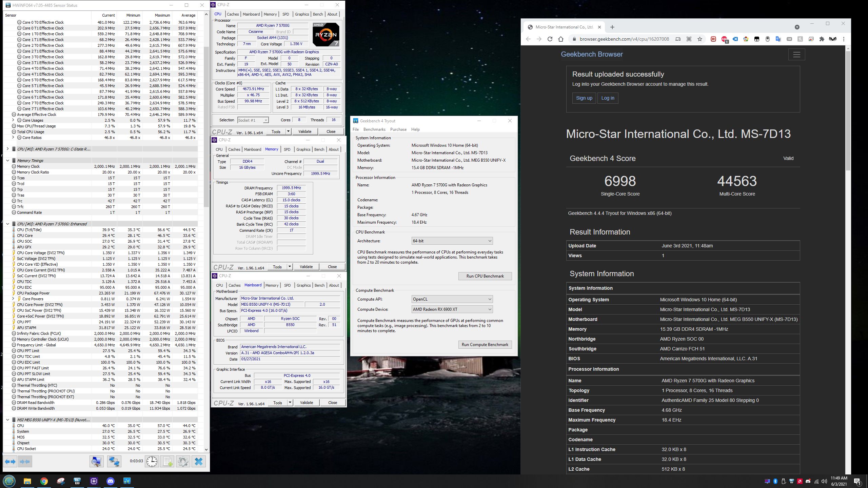This screenshot has height=488, width=868.
Task: Bookmark this page with the star icon
Action: [x=700, y=39]
